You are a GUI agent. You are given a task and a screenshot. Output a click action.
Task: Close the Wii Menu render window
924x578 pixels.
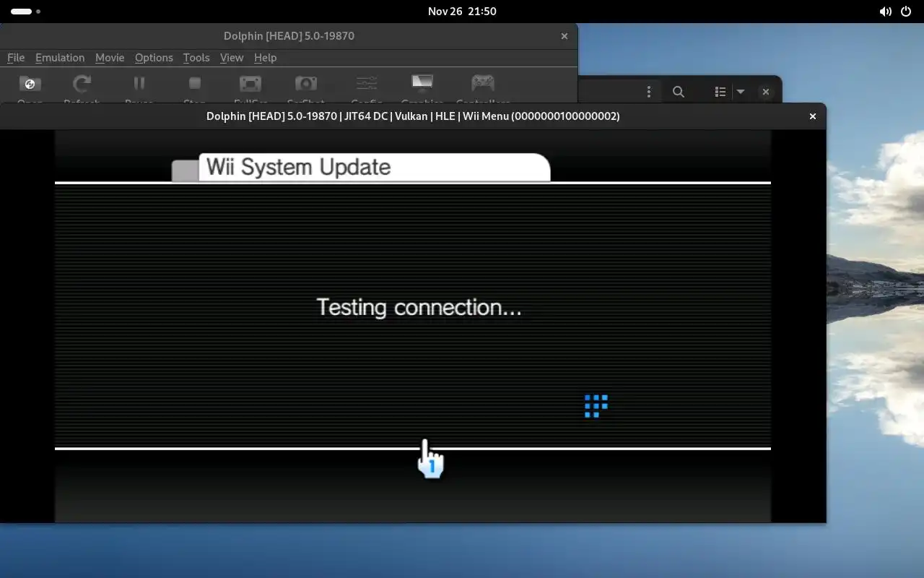[813, 116]
